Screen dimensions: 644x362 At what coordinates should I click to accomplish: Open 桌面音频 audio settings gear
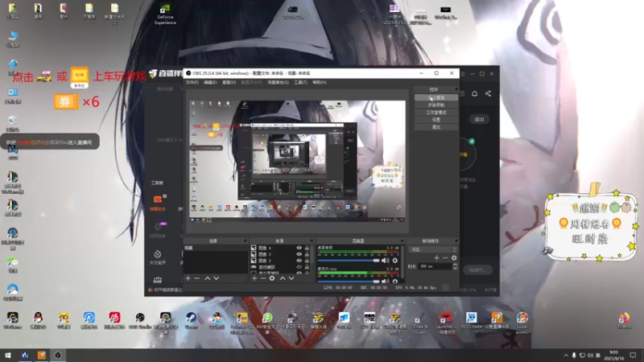(x=395, y=260)
